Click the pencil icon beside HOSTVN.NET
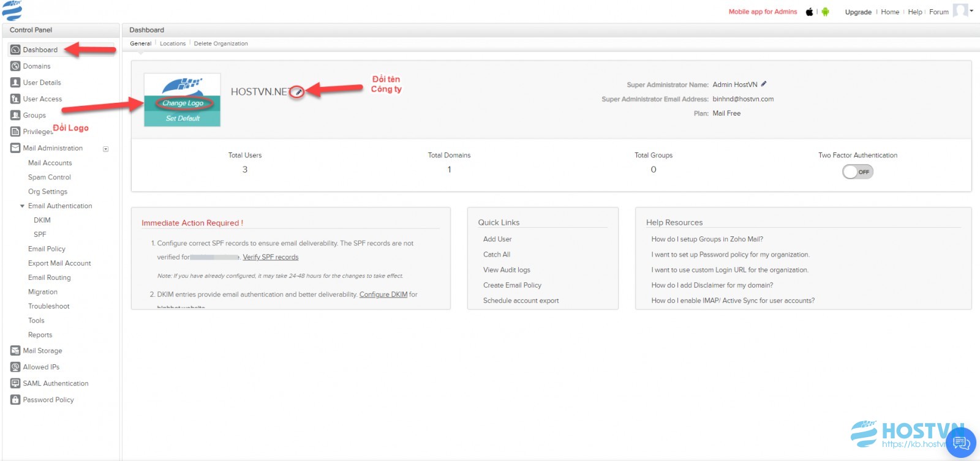Screen dimensions: 980x461 [297, 92]
